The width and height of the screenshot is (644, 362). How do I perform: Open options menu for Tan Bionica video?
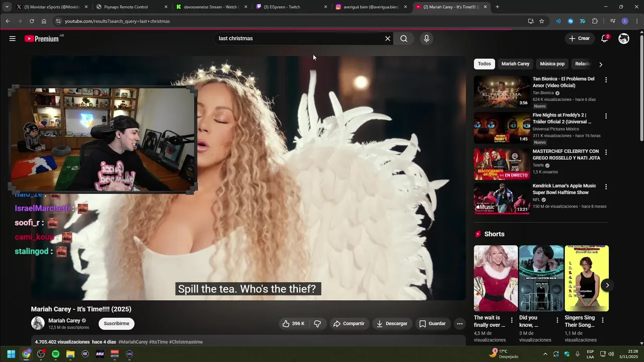(x=606, y=80)
